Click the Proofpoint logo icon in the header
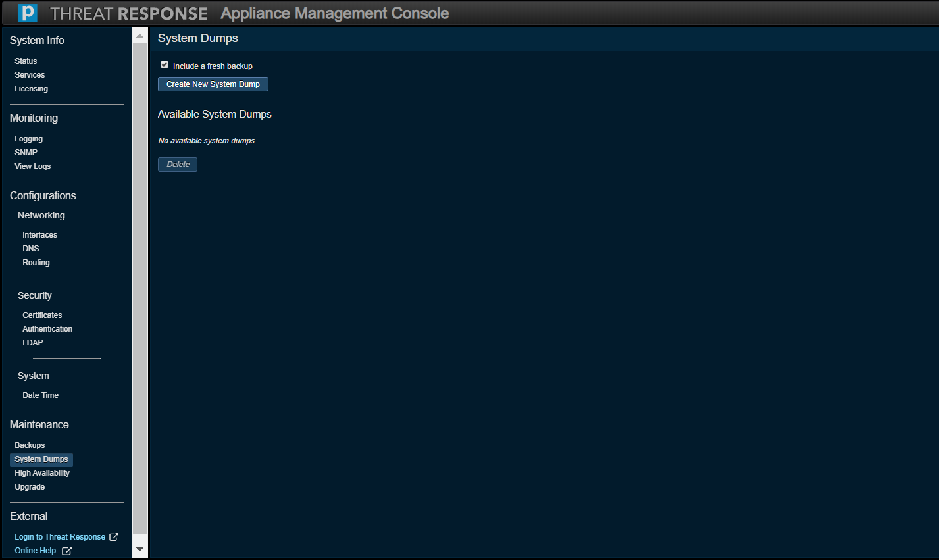This screenshot has height=560, width=939. (x=28, y=13)
